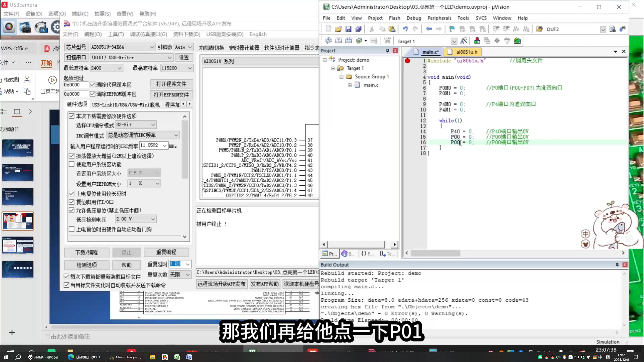Click the camera capture icon in USBcamera

tap(25, 27)
